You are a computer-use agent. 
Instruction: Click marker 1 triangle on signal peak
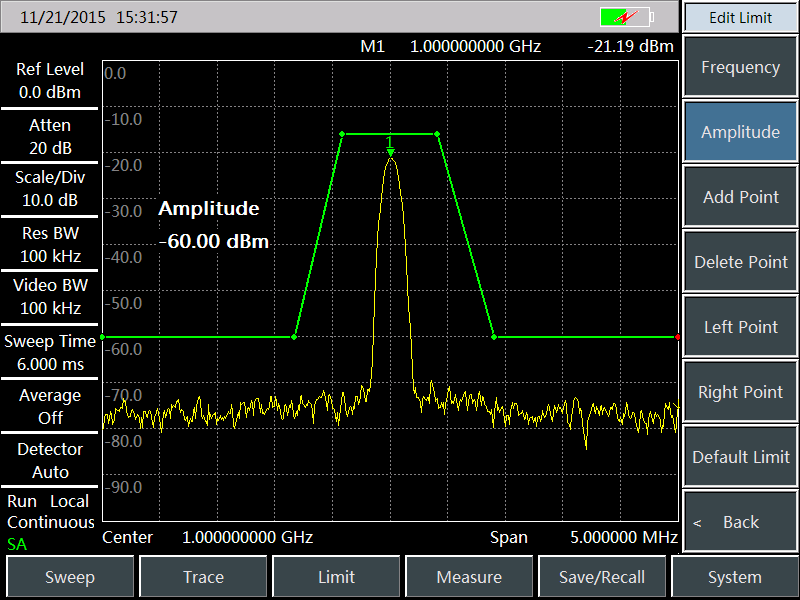pos(390,152)
